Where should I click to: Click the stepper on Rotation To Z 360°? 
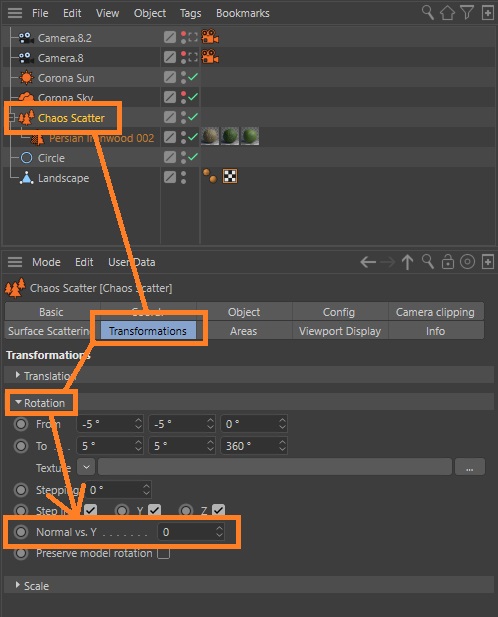tap(282, 446)
